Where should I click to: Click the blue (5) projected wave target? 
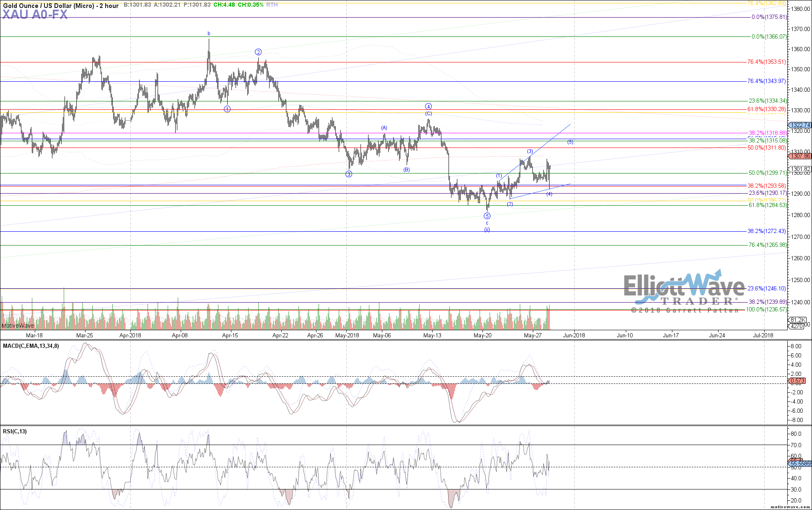pos(571,142)
